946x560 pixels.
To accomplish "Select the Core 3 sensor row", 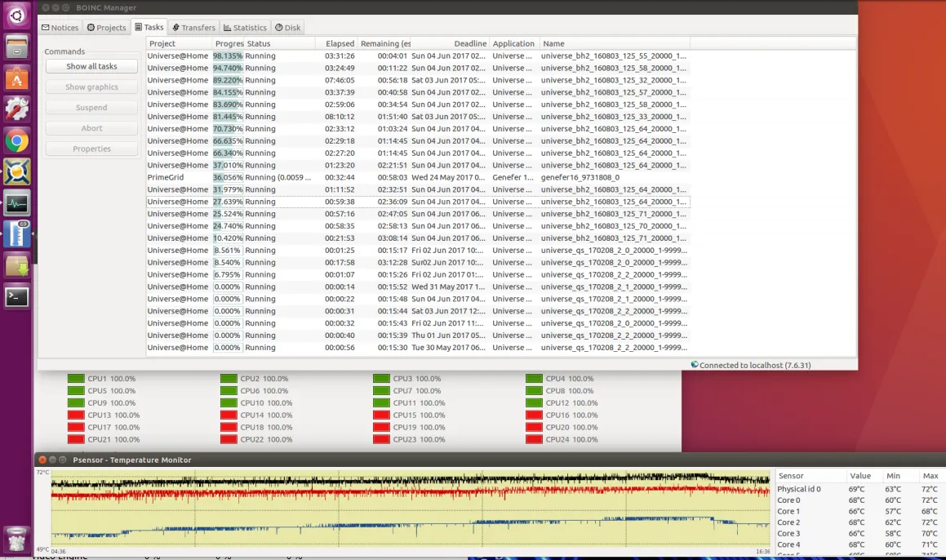I will (859, 533).
